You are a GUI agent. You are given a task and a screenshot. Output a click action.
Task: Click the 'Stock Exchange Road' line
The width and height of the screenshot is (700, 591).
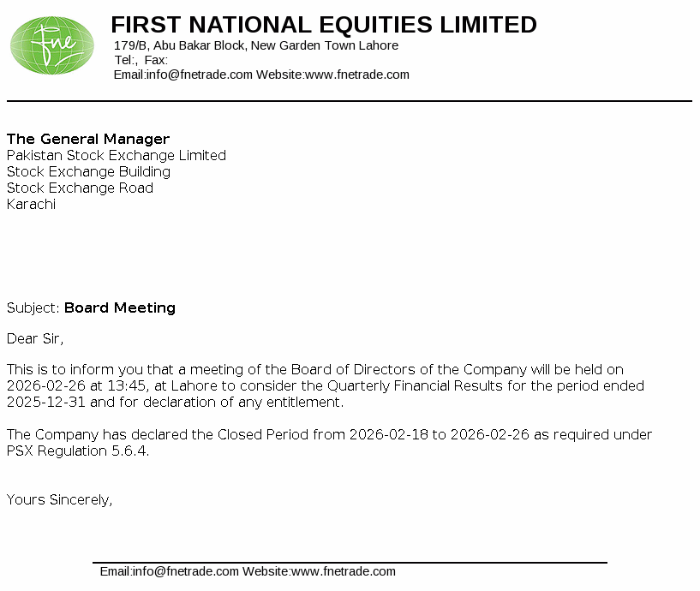[x=80, y=188]
